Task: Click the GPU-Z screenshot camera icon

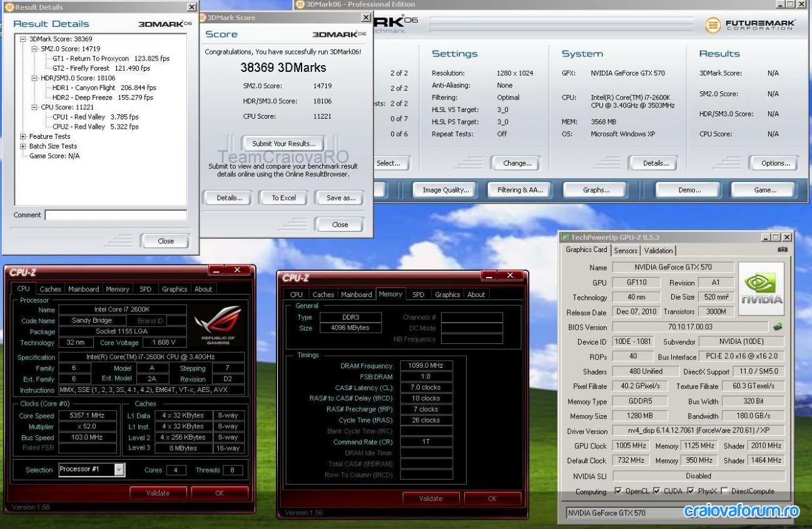Action: 783,249
